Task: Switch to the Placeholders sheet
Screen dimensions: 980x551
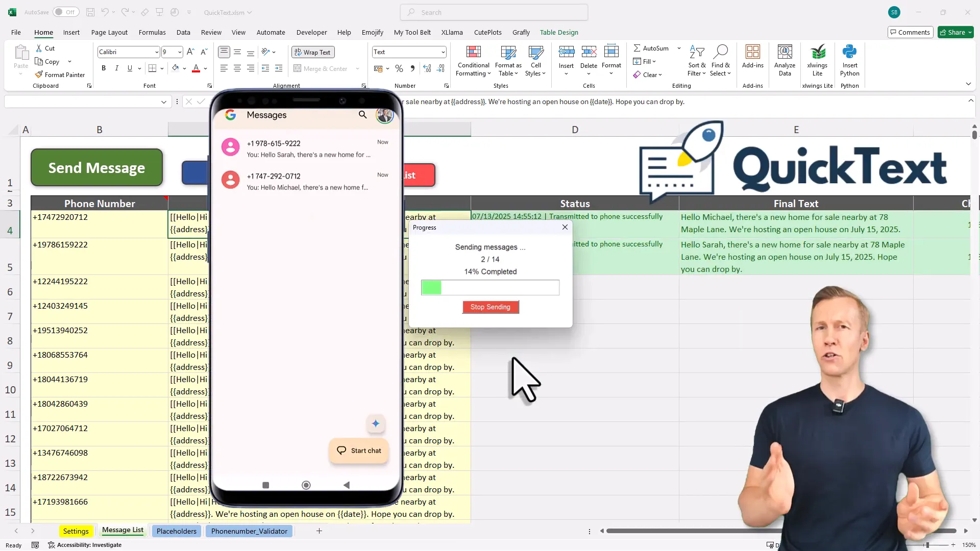Action: [x=176, y=531]
